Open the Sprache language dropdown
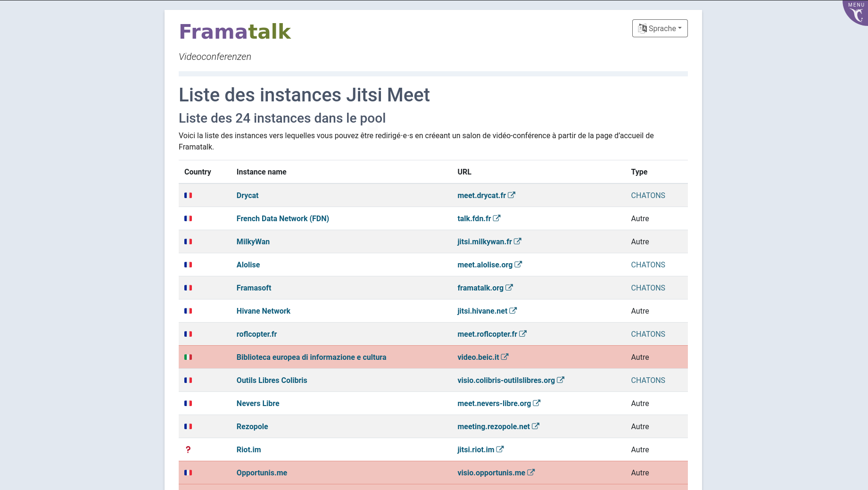The image size is (868, 490). (660, 28)
